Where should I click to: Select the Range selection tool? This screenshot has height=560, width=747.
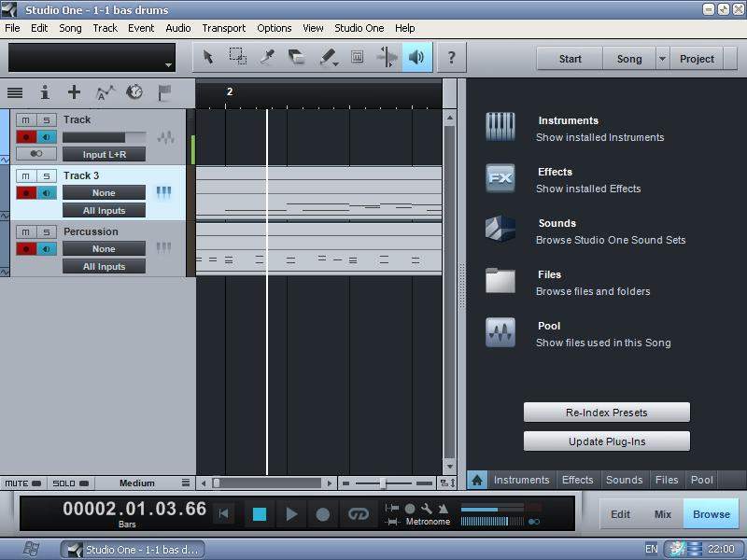(238, 58)
